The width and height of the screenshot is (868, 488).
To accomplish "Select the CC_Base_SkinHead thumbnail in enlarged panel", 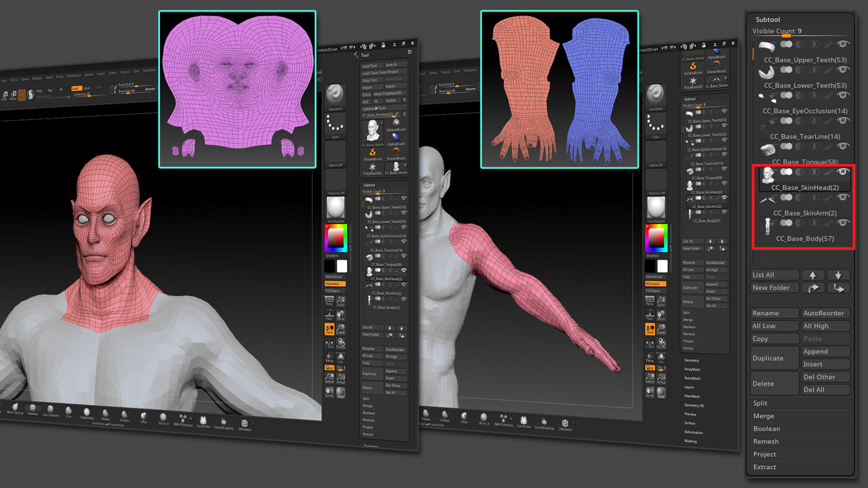I will pos(768,176).
